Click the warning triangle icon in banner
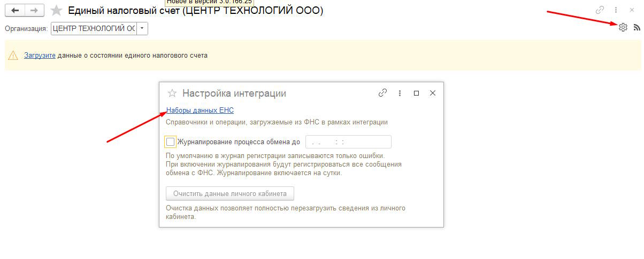Viewport: 644px width, 259px height. point(13,55)
